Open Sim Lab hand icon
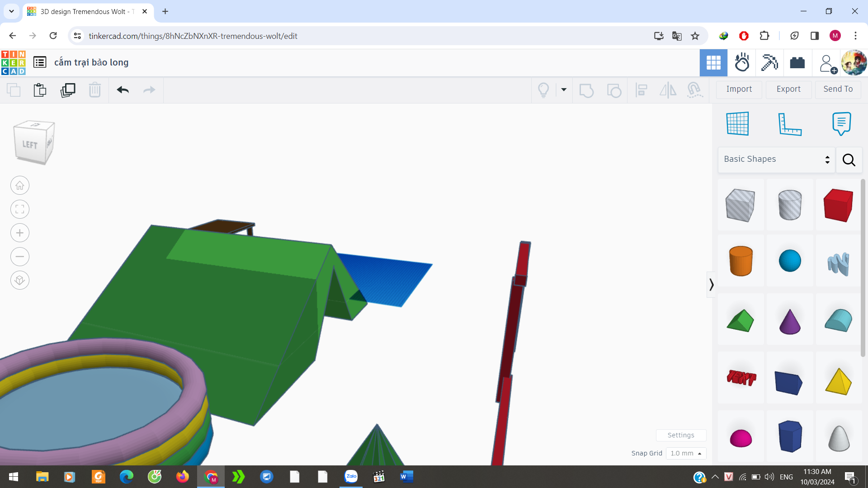The height and width of the screenshot is (488, 868). coord(742,63)
